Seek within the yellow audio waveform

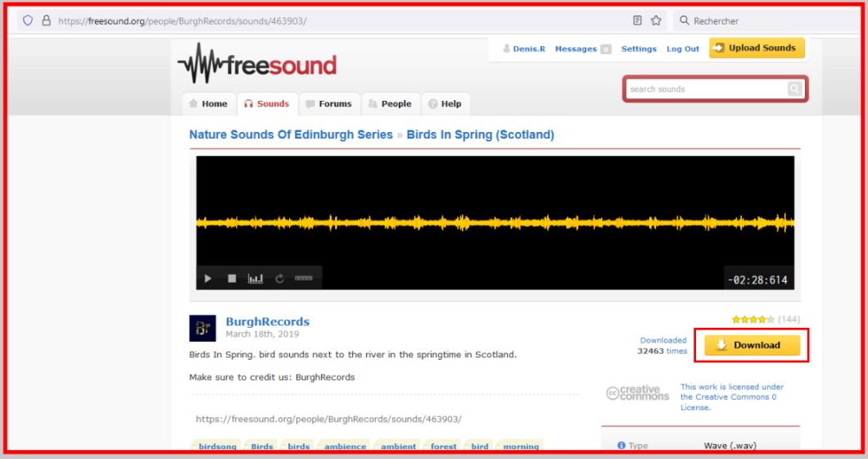[x=495, y=222]
